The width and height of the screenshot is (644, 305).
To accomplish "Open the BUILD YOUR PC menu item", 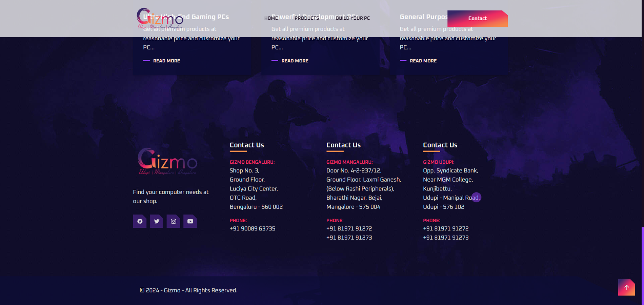I will click(353, 18).
